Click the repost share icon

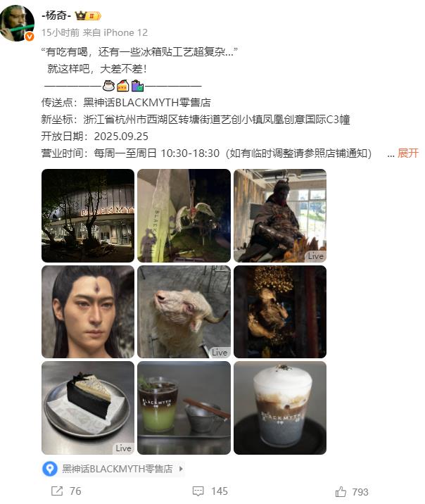coord(57,491)
